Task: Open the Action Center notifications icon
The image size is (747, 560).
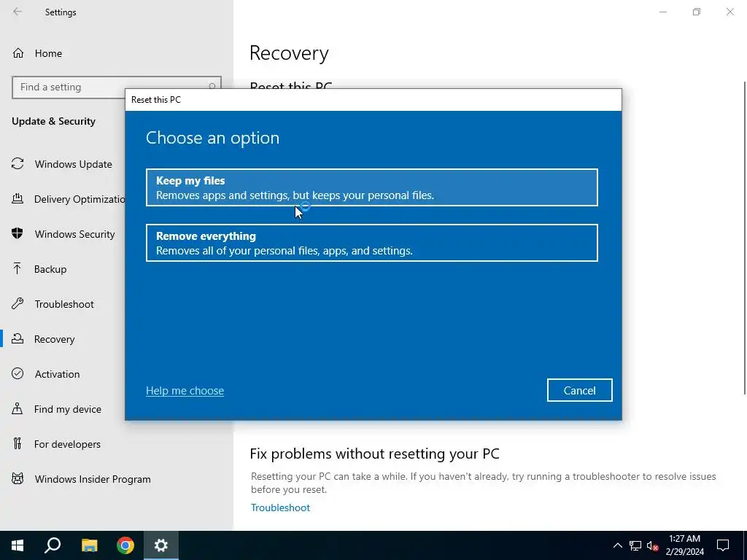Action: pyautogui.click(x=723, y=545)
